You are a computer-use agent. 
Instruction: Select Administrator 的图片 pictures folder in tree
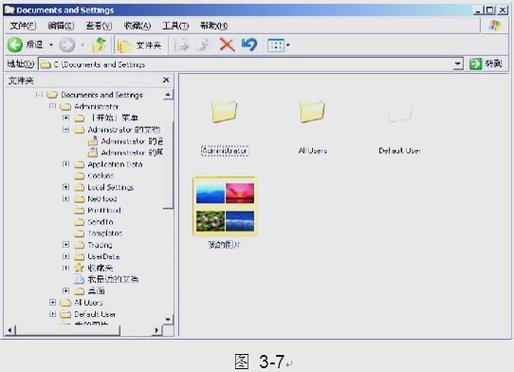132,153
